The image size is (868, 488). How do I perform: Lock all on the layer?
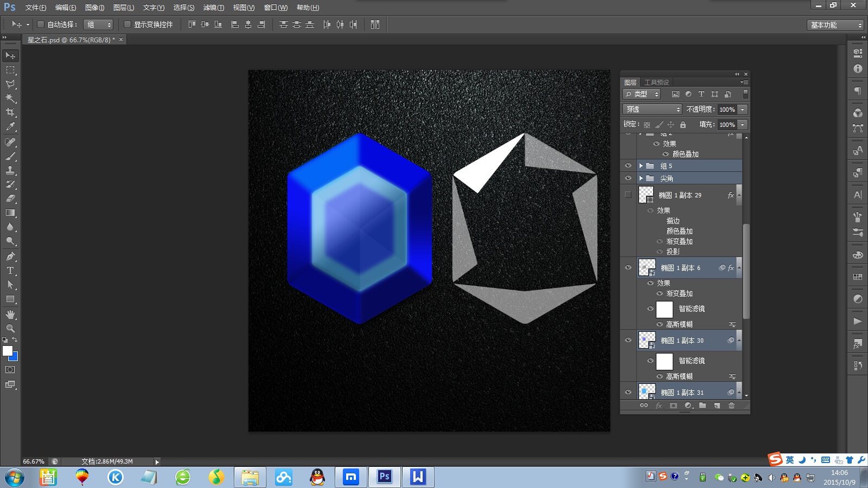coord(683,125)
